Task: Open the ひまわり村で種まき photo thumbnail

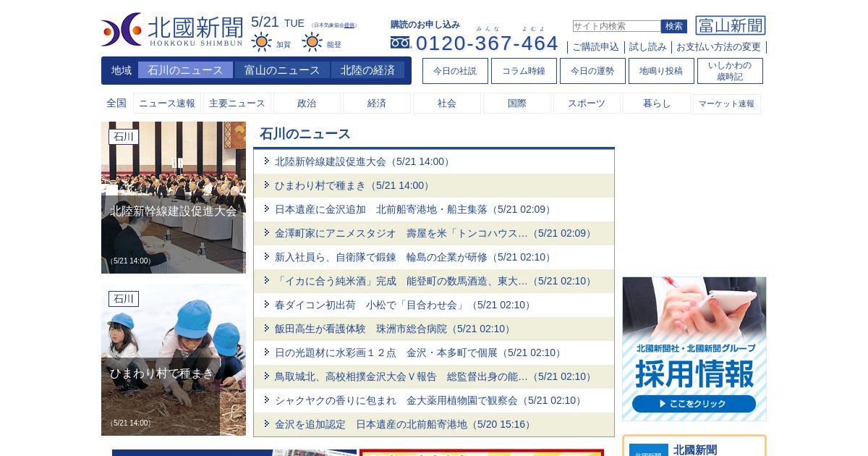Action: tap(174, 360)
